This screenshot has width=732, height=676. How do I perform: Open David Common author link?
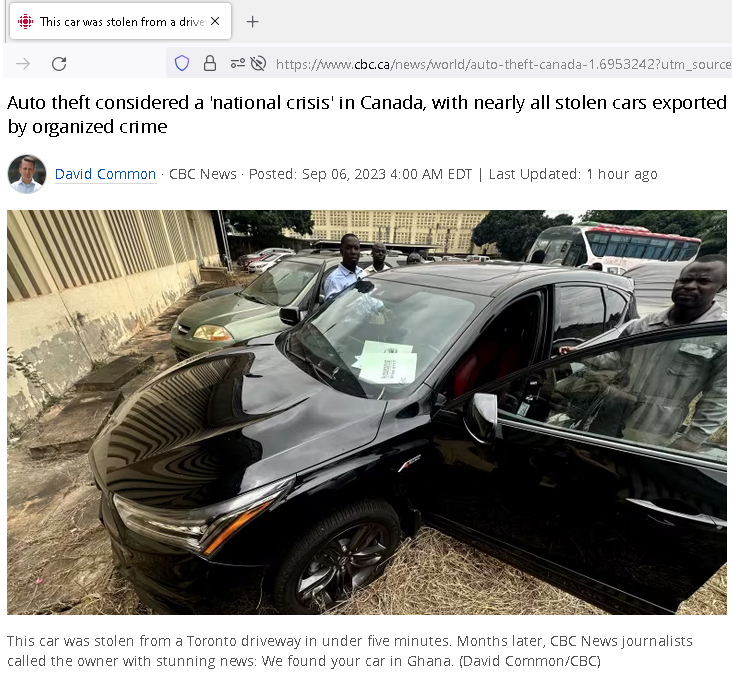106,174
